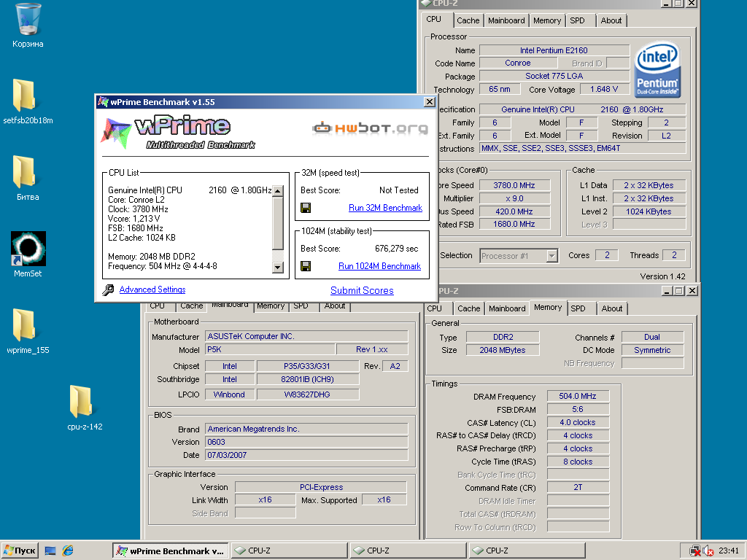
Task: Click the wPrime title bar icon
Action: (x=103, y=101)
